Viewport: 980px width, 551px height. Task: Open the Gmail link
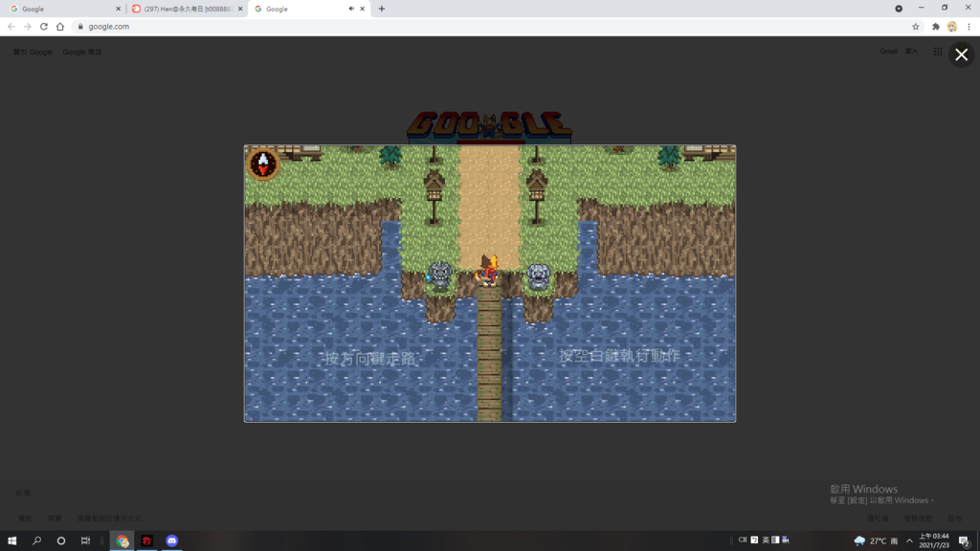pyautogui.click(x=888, y=52)
